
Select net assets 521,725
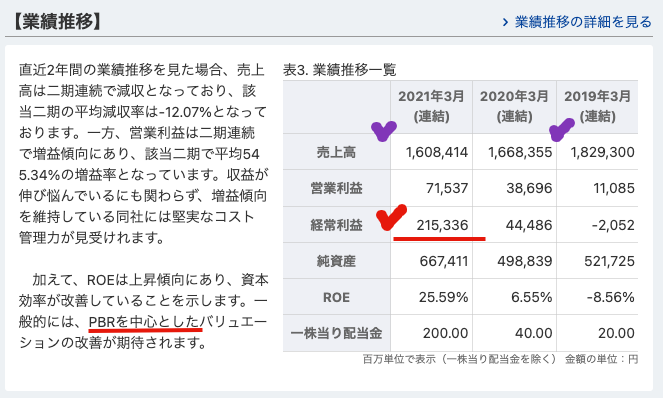point(609,261)
